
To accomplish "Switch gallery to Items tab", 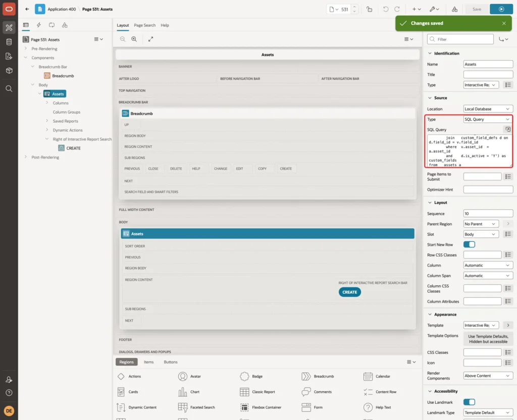I will coord(149,361).
